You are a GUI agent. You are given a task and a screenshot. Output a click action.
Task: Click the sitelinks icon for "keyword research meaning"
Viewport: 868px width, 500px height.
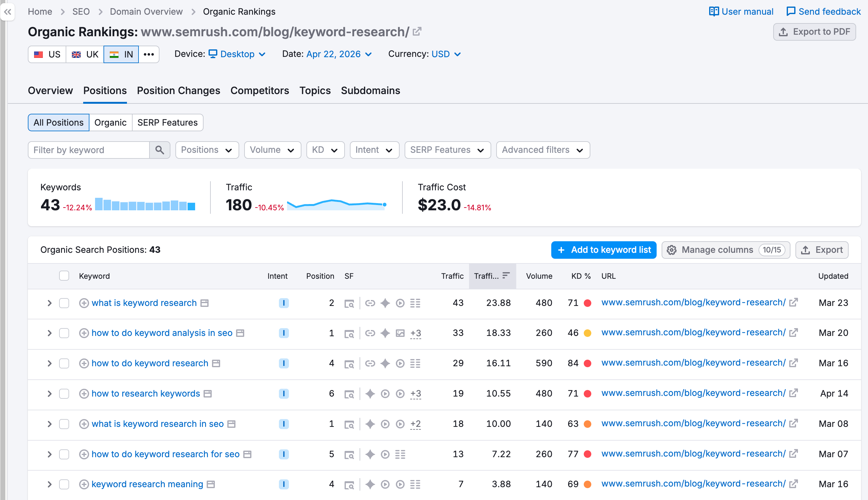coord(415,484)
